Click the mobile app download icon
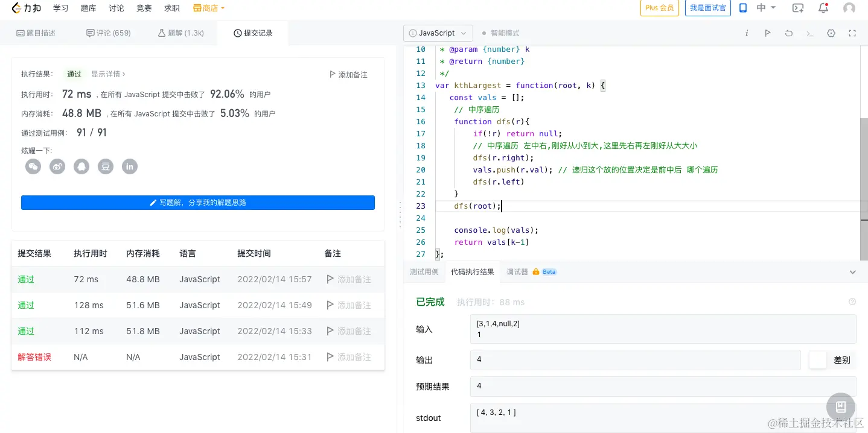868x433 pixels. pyautogui.click(x=743, y=8)
